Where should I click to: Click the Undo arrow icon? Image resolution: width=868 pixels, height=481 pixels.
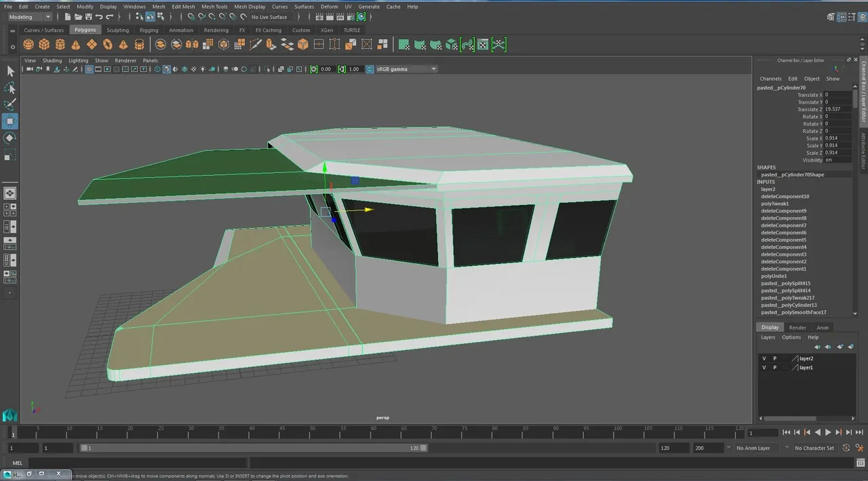pyautogui.click(x=100, y=17)
